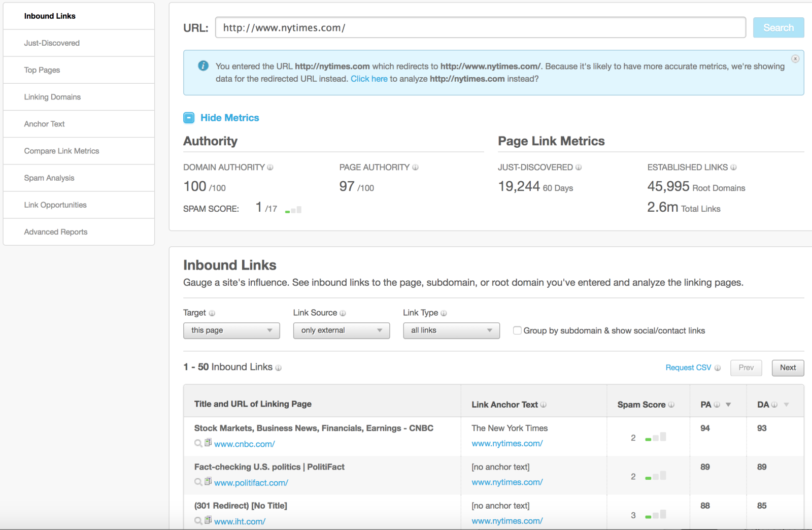This screenshot has height=530, width=812.
Task: Click page icon beside www.politifact.com
Action: tap(208, 481)
